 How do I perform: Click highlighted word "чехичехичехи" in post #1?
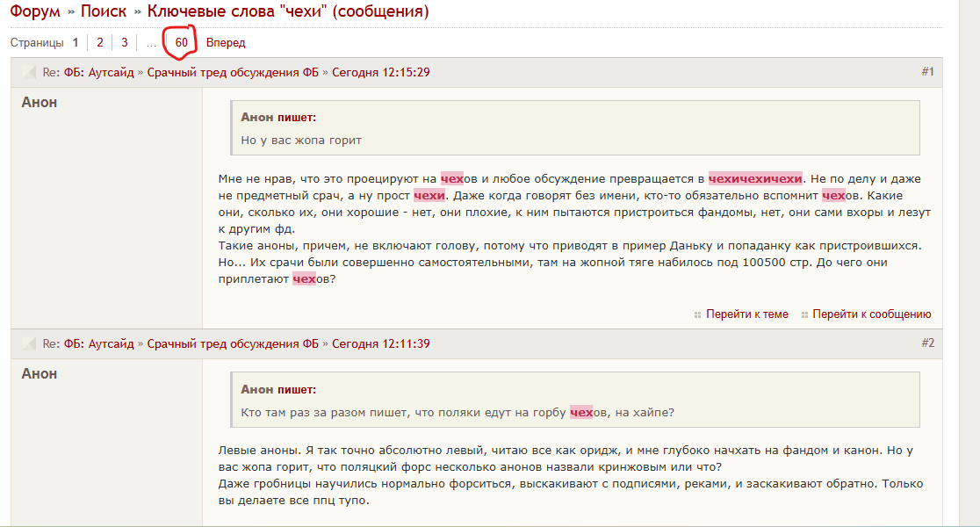pos(755,179)
